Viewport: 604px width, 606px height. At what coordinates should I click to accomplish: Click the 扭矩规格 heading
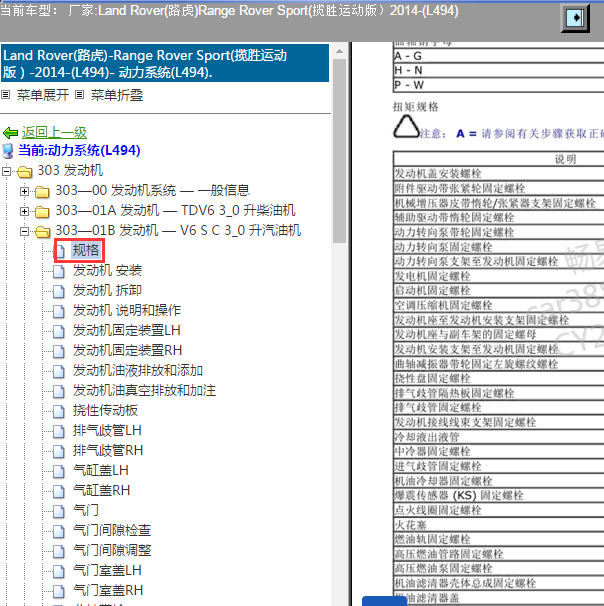tap(416, 107)
